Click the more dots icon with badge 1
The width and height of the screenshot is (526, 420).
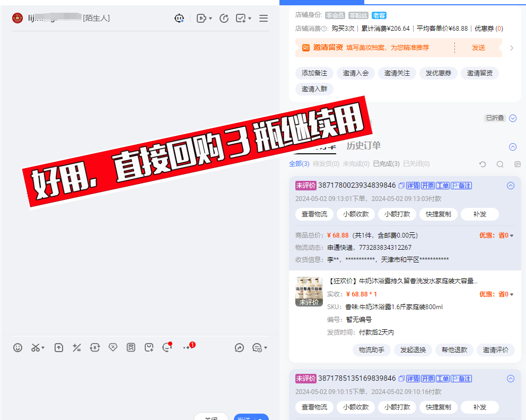coord(189,346)
